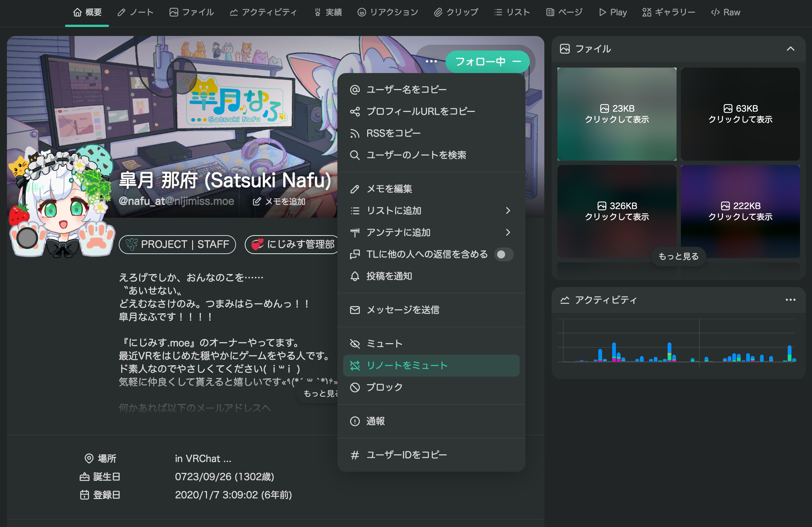Screen dimensions: 812x527
Task: Open the 概要 overview tab
Action: pyautogui.click(x=87, y=12)
